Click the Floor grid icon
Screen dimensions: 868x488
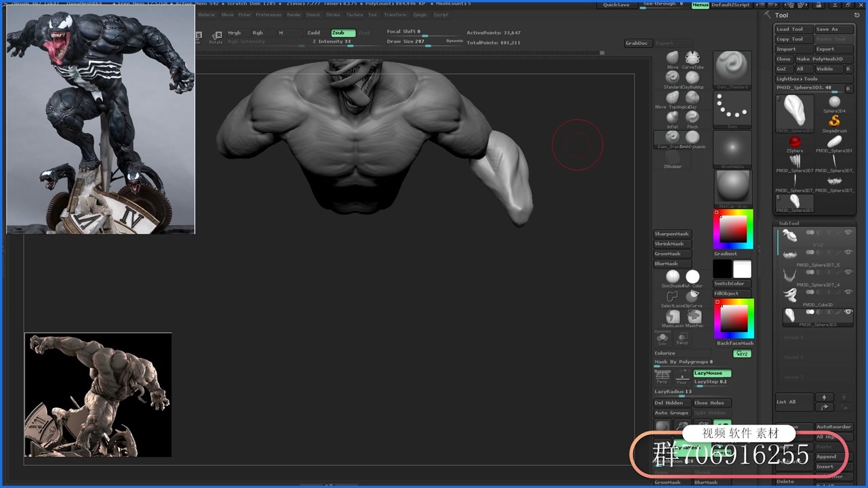682,378
